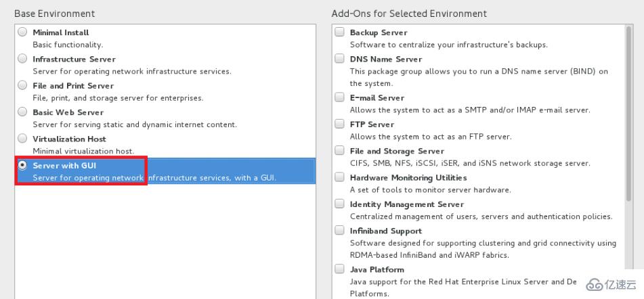Screen dimensions: 644x299
Task: Click the Server with GUI description text
Action: pos(154,178)
